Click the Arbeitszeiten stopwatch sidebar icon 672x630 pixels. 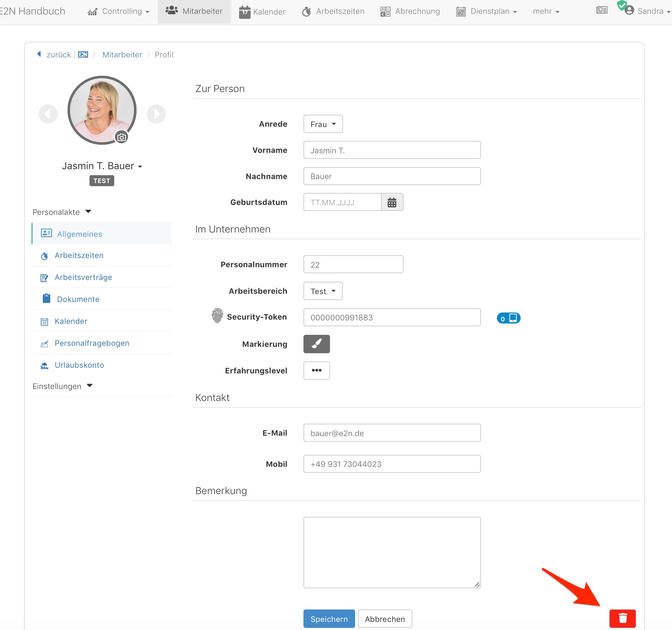click(x=44, y=256)
